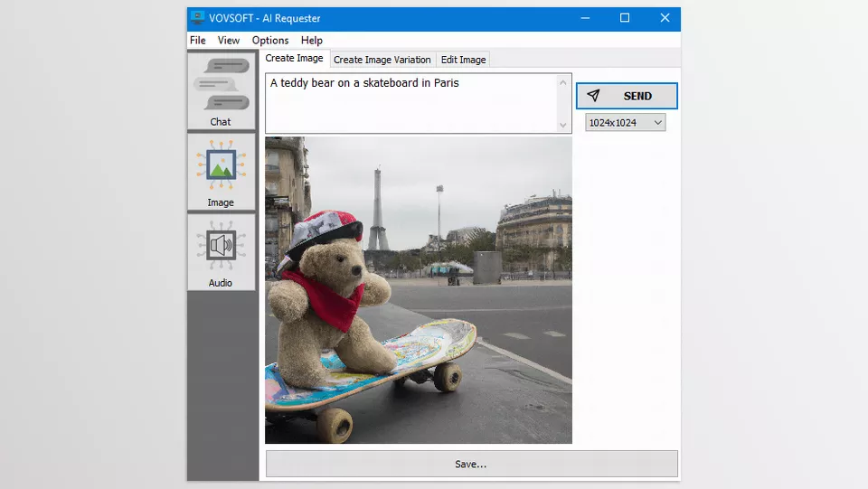Click the prompt box scroll down arrow
Screen dimensions: 868x489
(563, 125)
